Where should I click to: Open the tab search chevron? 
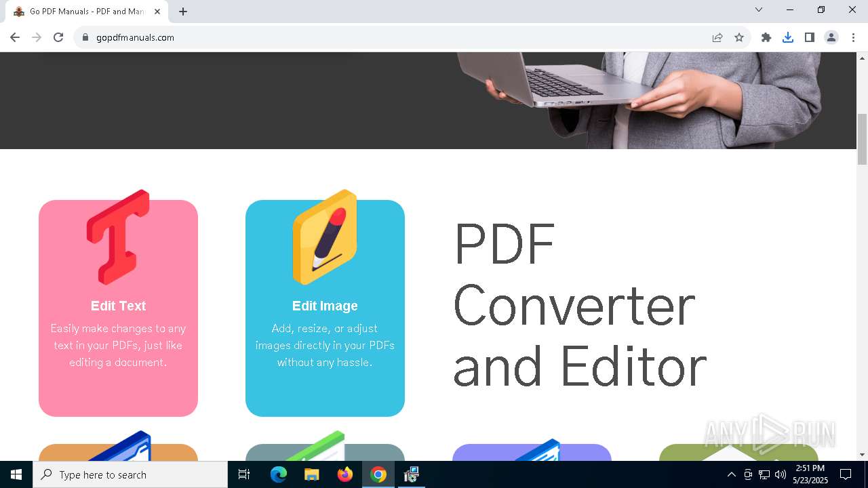pyautogui.click(x=759, y=9)
